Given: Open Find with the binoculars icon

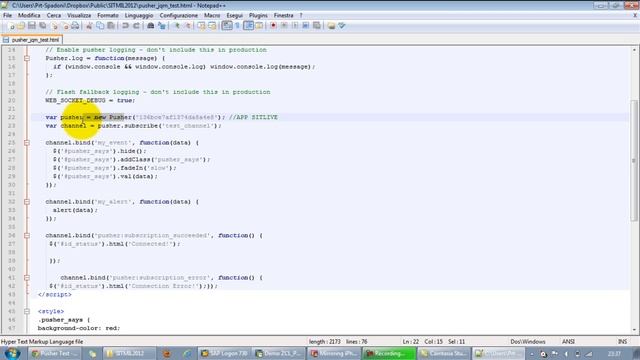Looking at the screenshot, I should (x=150, y=26).
